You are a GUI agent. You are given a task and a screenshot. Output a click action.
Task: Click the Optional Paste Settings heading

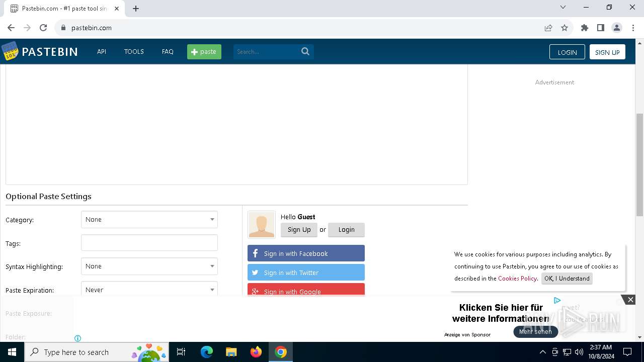point(48,197)
